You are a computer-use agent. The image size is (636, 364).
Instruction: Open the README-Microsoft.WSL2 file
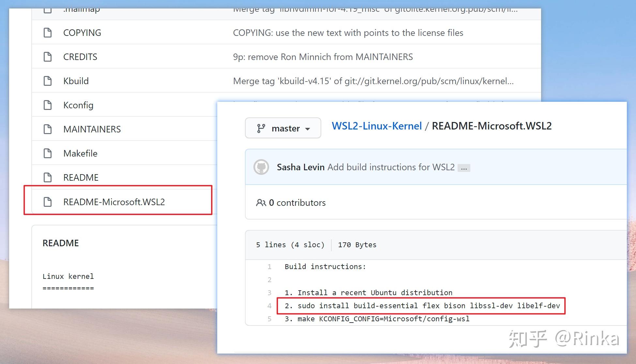114,202
